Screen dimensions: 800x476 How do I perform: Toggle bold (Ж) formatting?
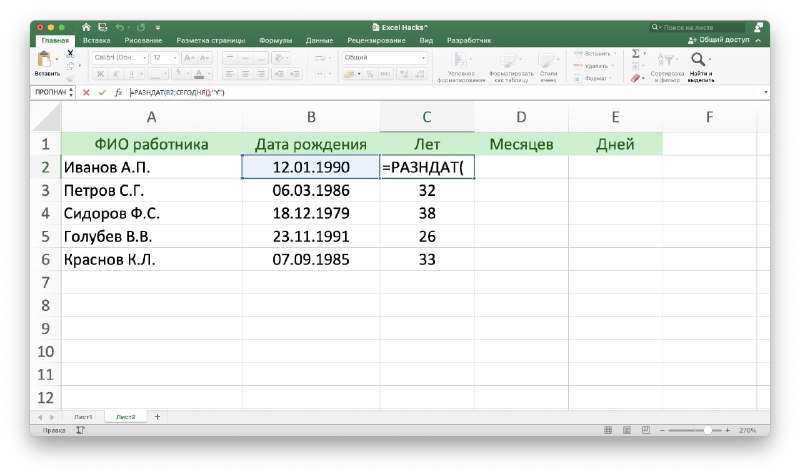pyautogui.click(x=101, y=74)
